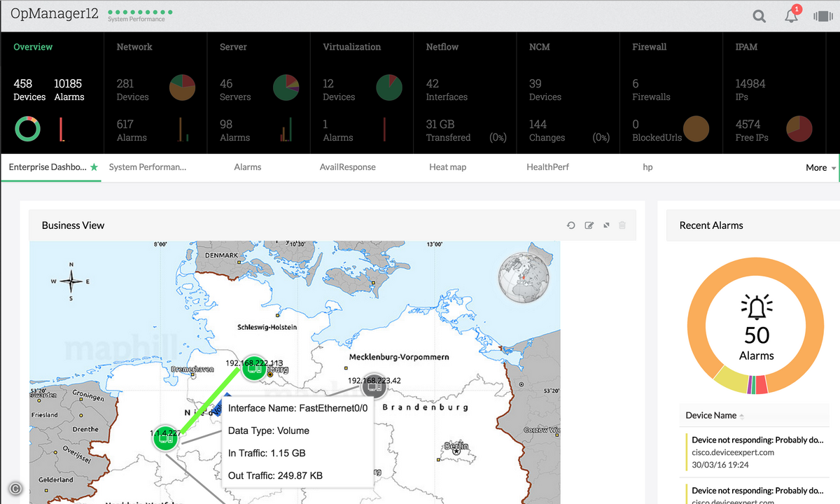Select green device node 1.1.4.227
This screenshot has width=840, height=504.
click(x=166, y=438)
